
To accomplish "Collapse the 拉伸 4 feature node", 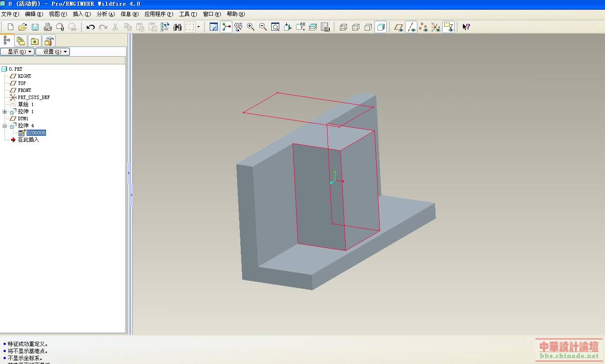I will [5, 126].
